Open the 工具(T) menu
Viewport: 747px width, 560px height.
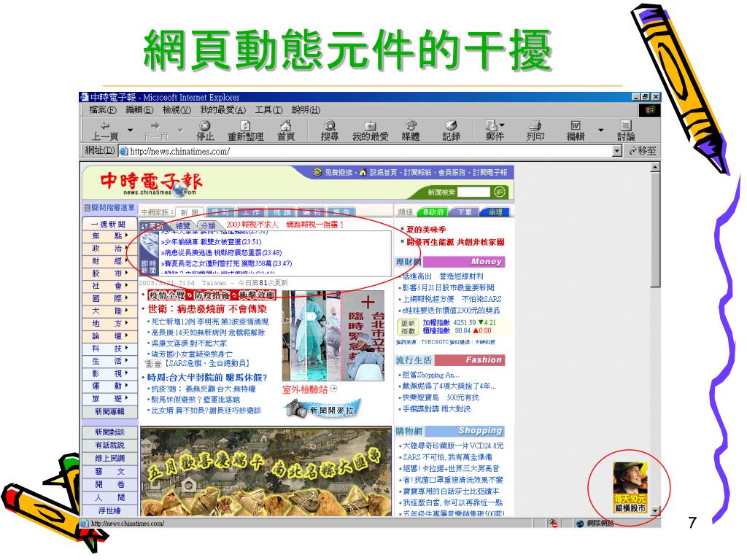268,110
